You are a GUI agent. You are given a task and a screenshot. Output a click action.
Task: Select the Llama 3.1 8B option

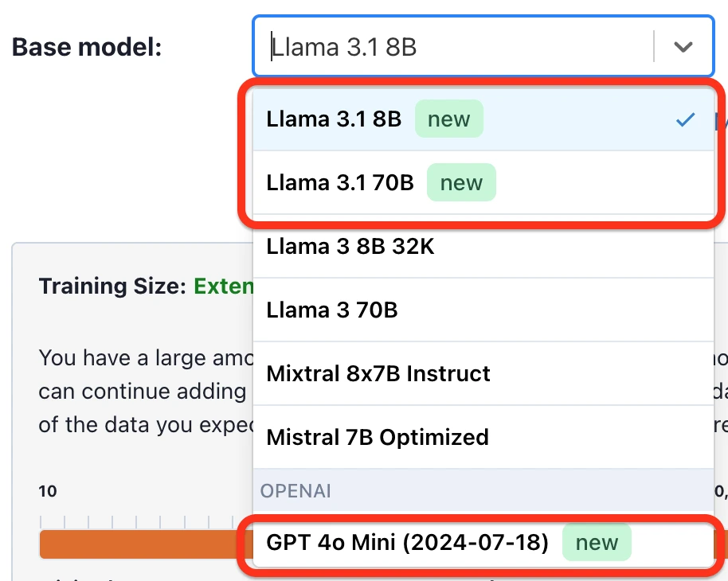point(335,119)
